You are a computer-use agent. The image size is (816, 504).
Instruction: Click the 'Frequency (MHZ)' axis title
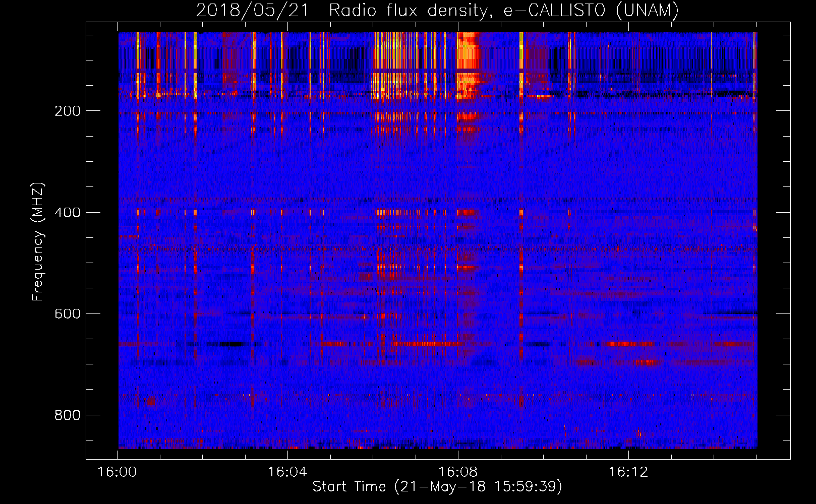click(x=38, y=242)
